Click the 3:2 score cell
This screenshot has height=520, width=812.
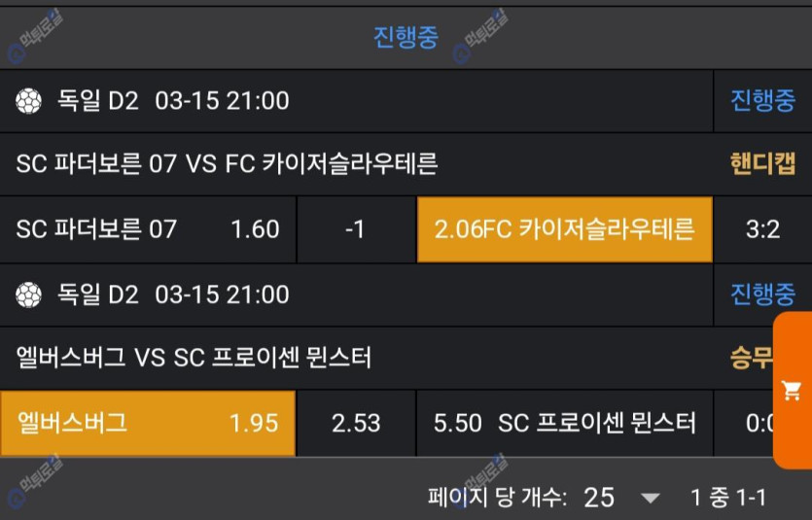(762, 229)
